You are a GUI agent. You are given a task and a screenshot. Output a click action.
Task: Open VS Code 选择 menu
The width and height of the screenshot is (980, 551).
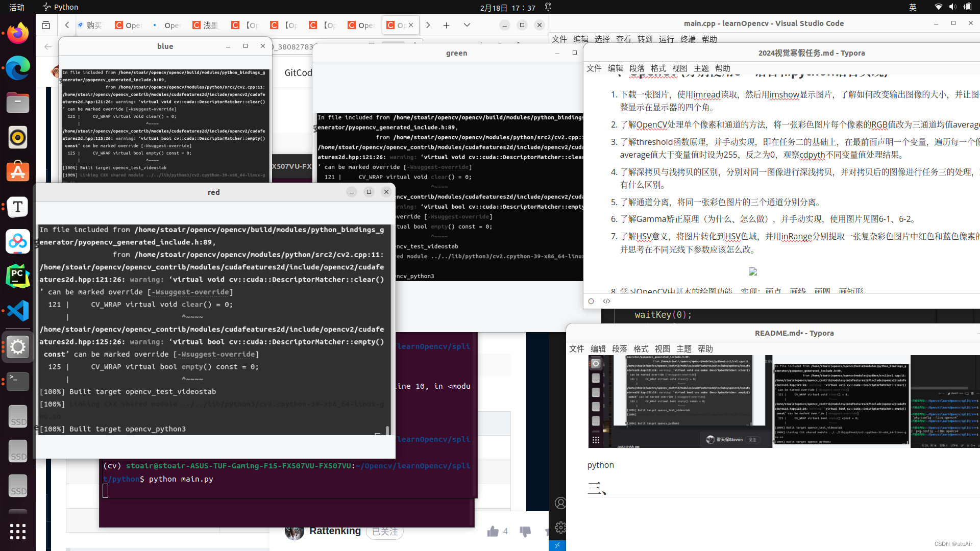pyautogui.click(x=602, y=39)
